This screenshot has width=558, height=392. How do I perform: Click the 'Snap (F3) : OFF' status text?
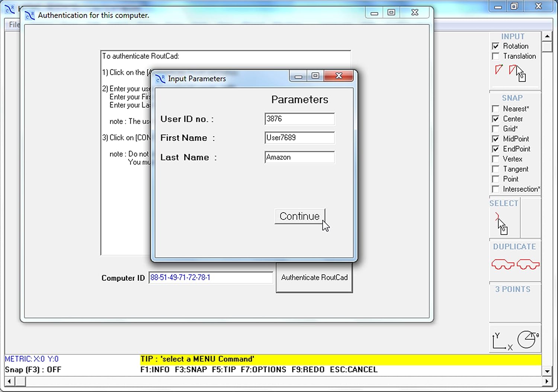click(33, 370)
